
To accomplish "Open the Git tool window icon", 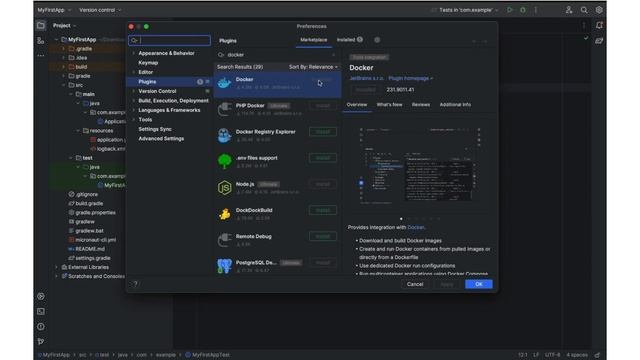I will pyautogui.click(x=41, y=341).
